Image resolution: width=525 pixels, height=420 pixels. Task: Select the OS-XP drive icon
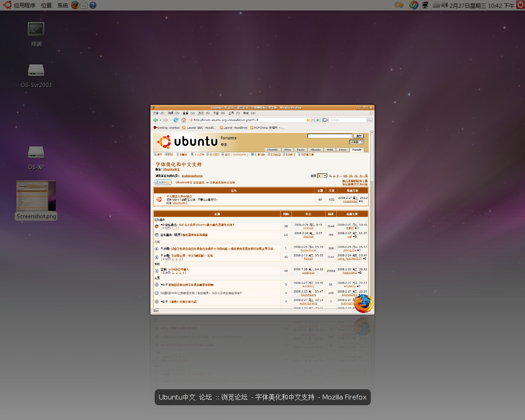pyautogui.click(x=36, y=157)
